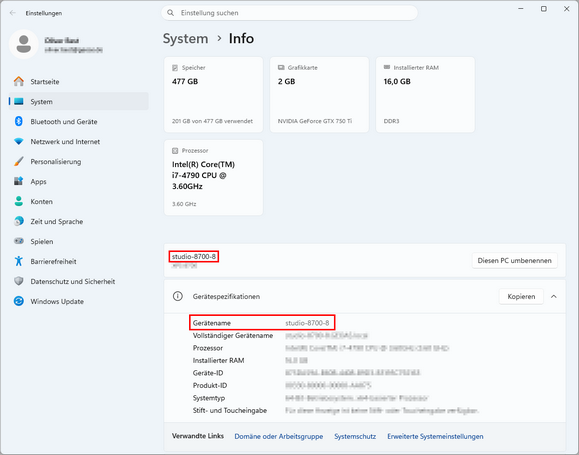Click the Apps icon in sidebar

(x=18, y=181)
